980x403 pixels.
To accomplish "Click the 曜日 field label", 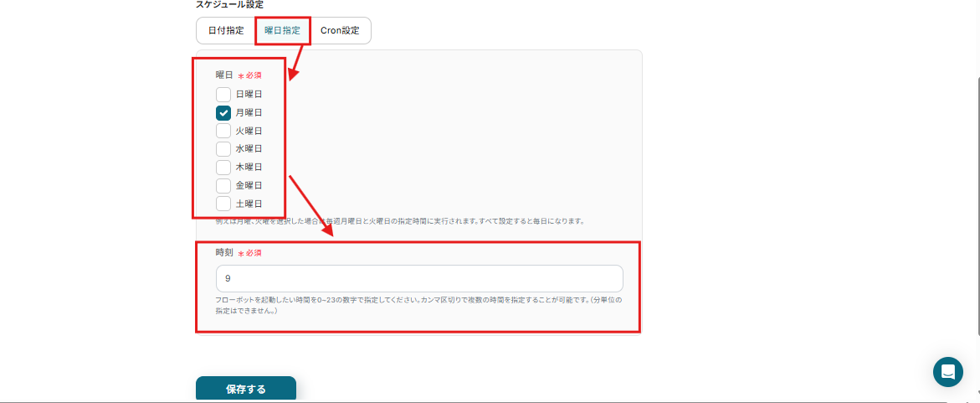I will click(x=223, y=75).
